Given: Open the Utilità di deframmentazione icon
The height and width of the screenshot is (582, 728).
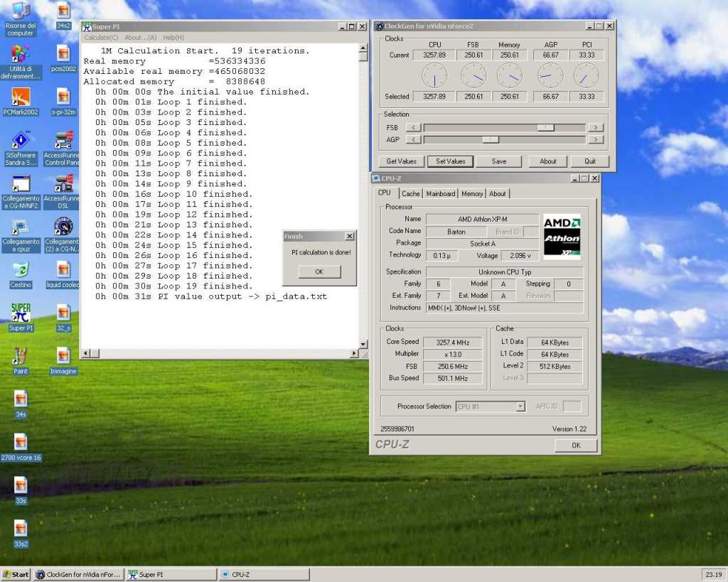Looking at the screenshot, I should pyautogui.click(x=21, y=55).
